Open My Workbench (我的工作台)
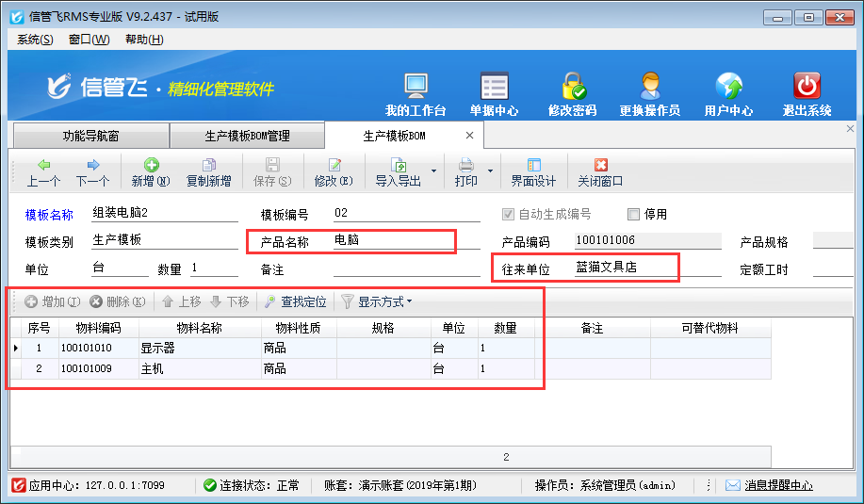This screenshot has height=504, width=864. [x=416, y=94]
